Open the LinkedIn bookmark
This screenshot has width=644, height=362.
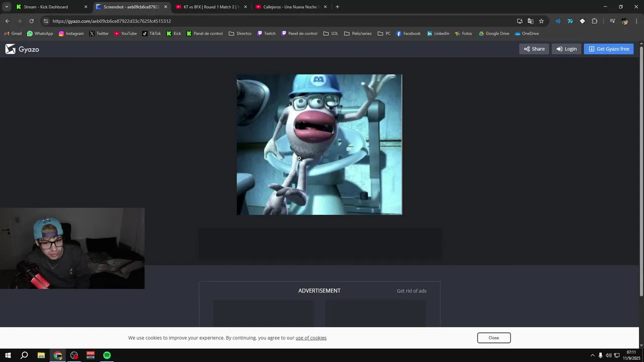coord(438,34)
